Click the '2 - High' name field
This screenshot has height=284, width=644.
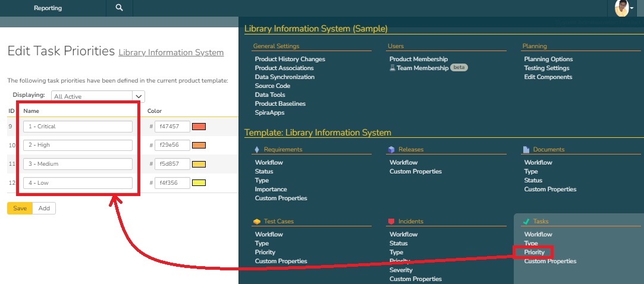(x=78, y=145)
